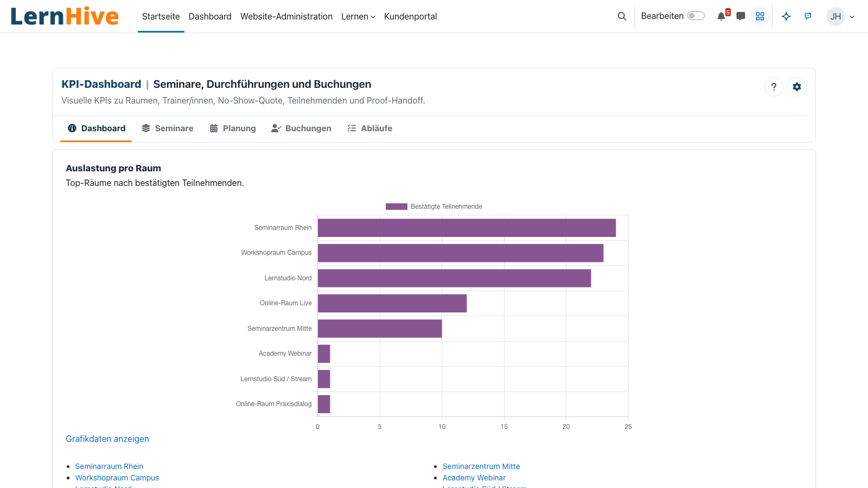Viewport: 868px width, 488px height.
Task: Click the sparkle AI assistant icon
Action: tap(786, 16)
